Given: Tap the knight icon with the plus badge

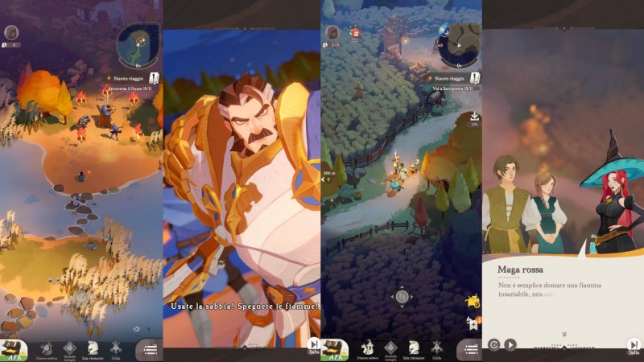Looking at the screenshot, I should (x=473, y=324).
